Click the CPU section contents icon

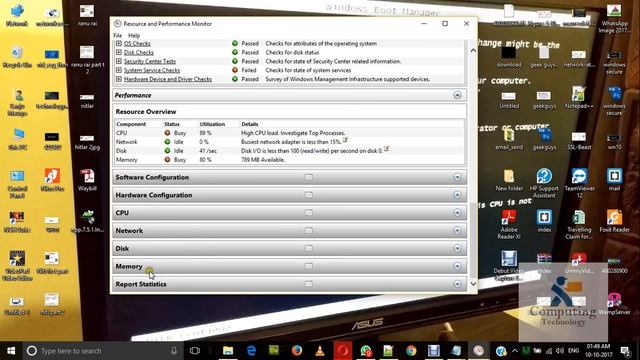click(x=309, y=213)
